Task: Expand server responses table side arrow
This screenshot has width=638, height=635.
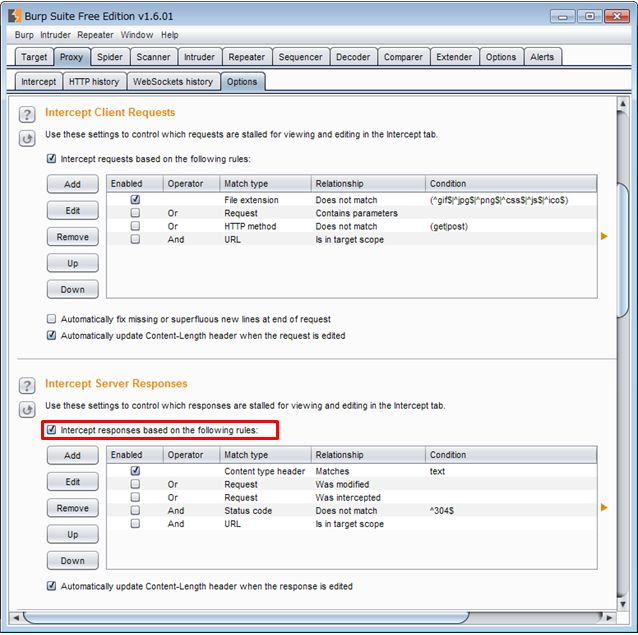Action: 604,507
